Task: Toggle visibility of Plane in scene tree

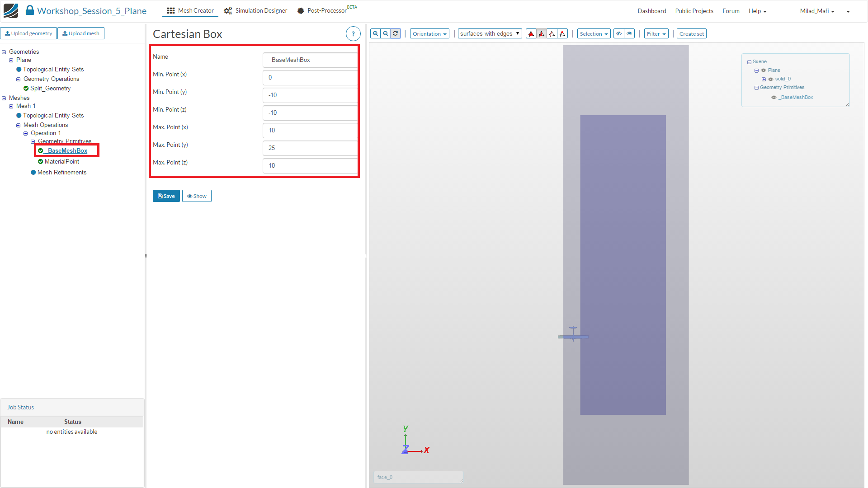Action: tap(764, 70)
